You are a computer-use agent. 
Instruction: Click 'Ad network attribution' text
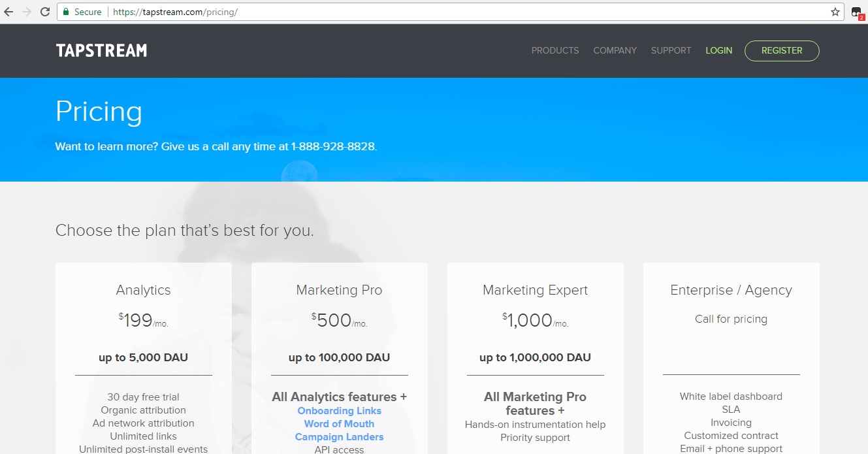pos(143,423)
